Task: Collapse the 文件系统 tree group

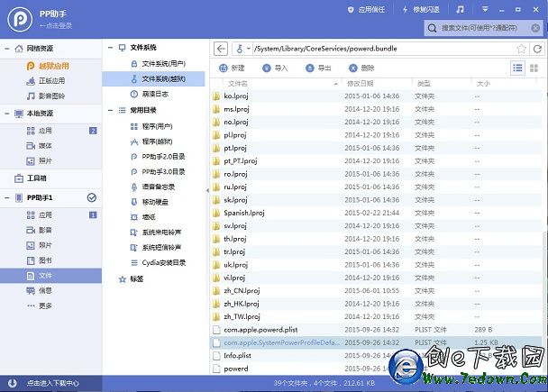Action: coord(111,48)
